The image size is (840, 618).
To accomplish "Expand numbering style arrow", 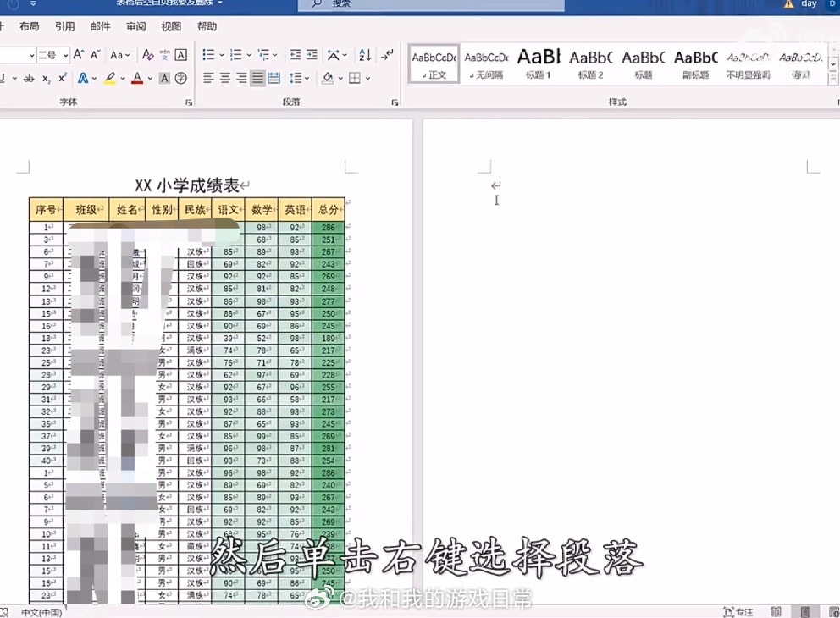I will pos(249,55).
